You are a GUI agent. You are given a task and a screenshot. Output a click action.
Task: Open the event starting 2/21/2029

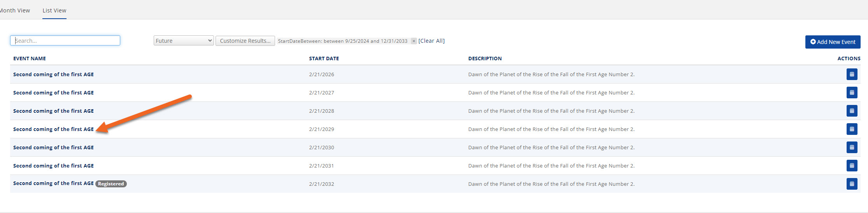click(53, 129)
